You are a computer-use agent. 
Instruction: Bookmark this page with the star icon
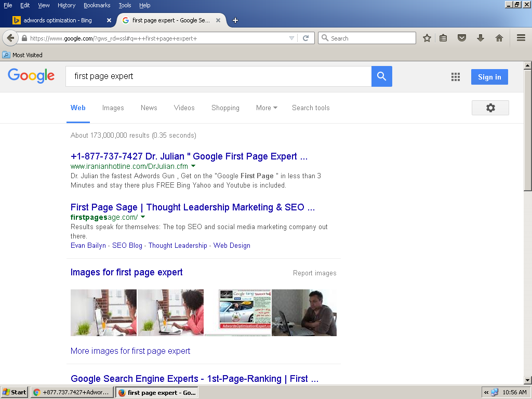tap(427, 38)
